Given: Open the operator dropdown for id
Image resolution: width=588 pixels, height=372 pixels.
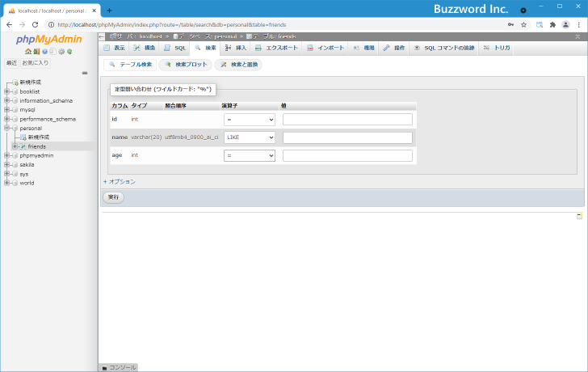Looking at the screenshot, I should [x=250, y=120].
